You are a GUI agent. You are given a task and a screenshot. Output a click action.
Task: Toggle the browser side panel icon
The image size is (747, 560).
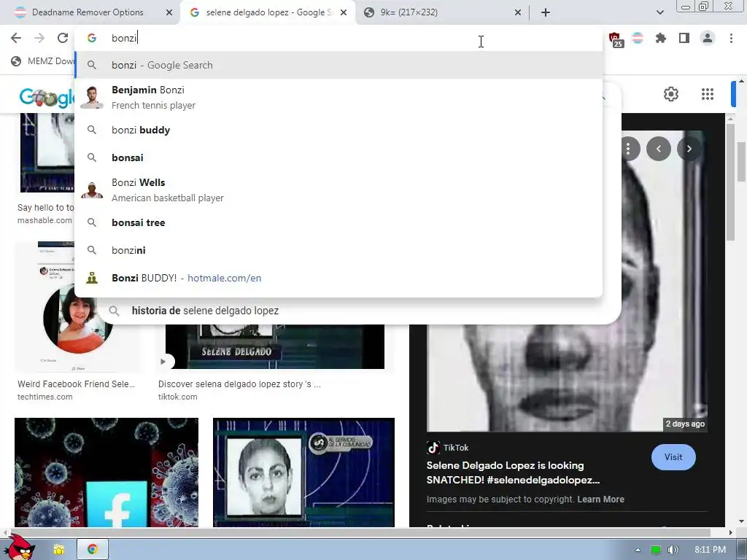click(684, 38)
